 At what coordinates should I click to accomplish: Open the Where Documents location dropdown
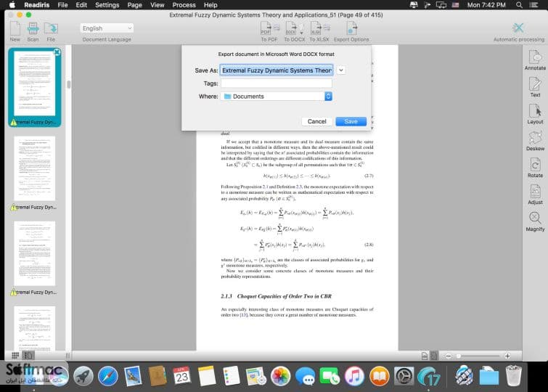pyautogui.click(x=276, y=96)
